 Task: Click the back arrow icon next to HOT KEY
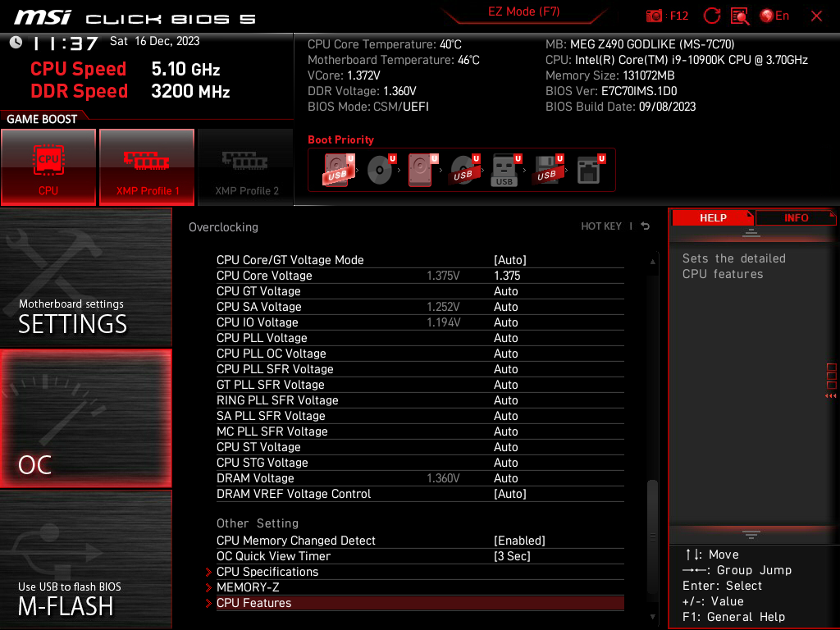[x=645, y=226]
